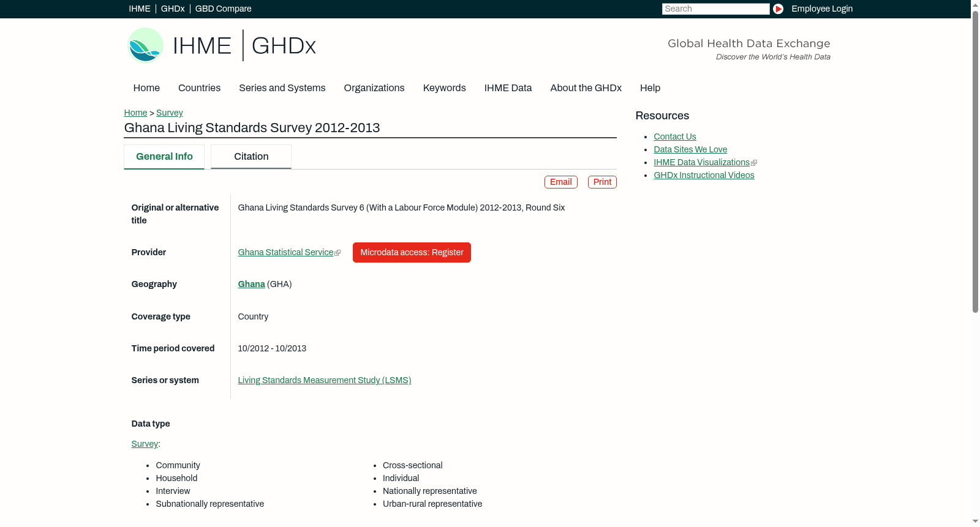Viewport: 980px width, 527px height.
Task: Click the Search input field
Action: click(715, 9)
